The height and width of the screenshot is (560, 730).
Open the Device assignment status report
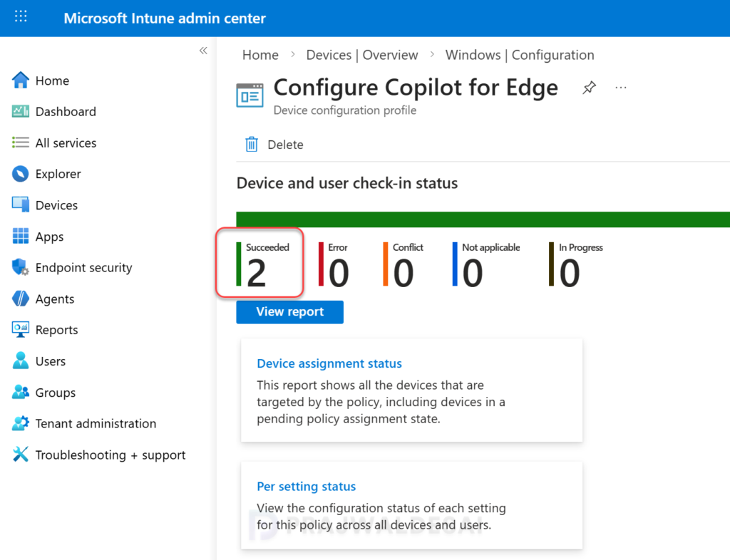click(329, 363)
